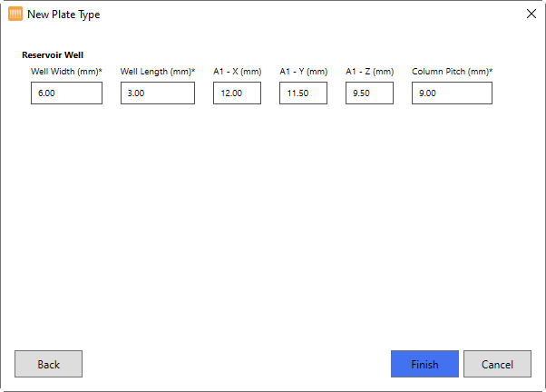Click the New Plate Type title text

coord(63,15)
